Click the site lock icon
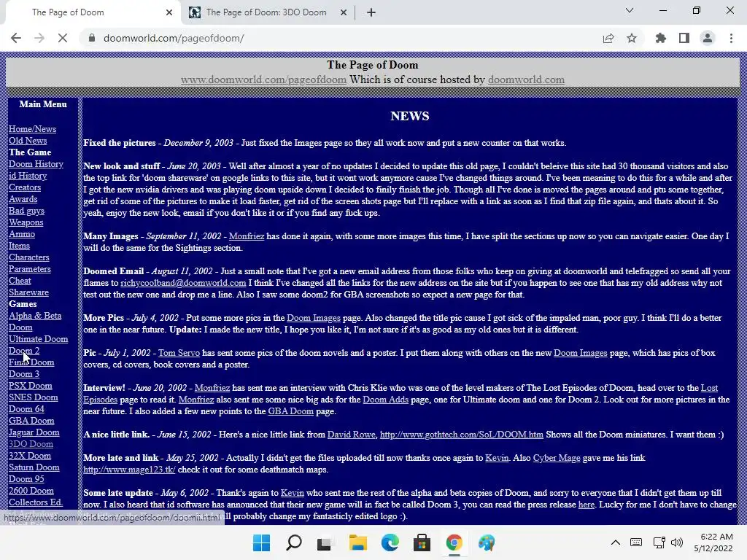This screenshot has width=747, height=560. click(91, 38)
